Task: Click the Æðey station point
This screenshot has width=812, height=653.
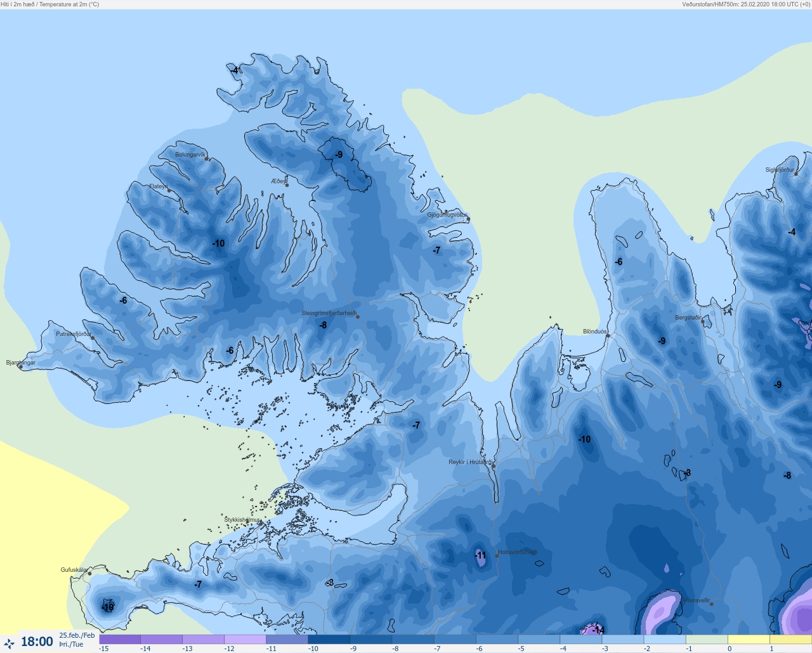Action: click(287, 185)
